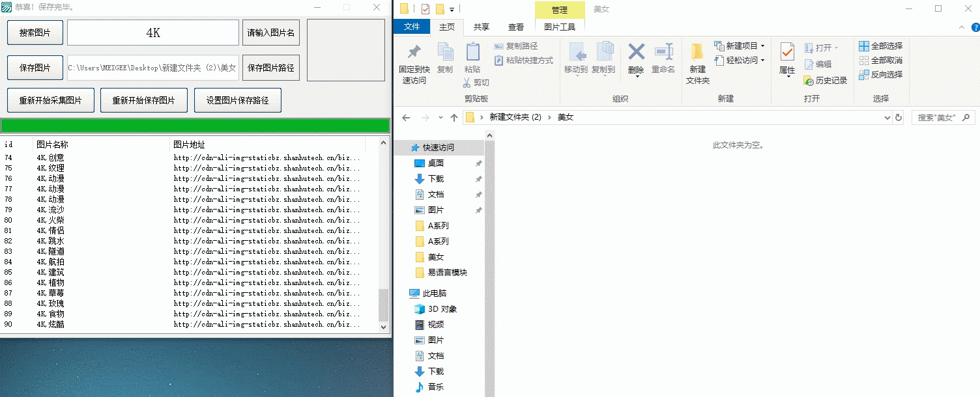Open the address bar history dropdown
The image size is (980, 397).
[x=888, y=117]
